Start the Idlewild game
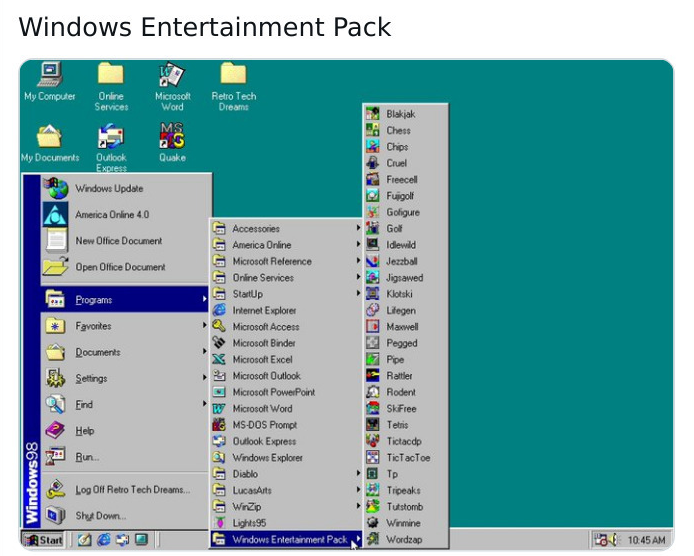The image size is (694, 556). click(406, 245)
